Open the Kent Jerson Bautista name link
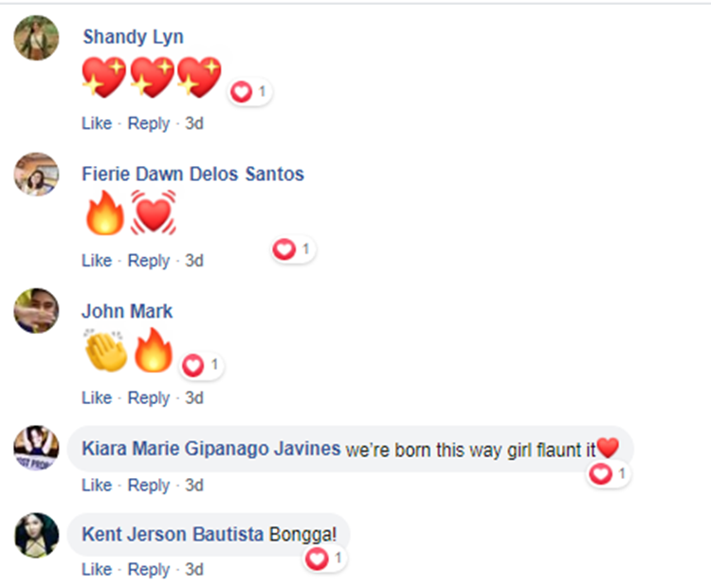 (173, 534)
